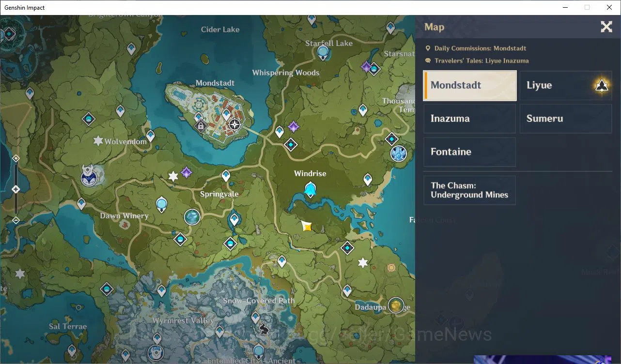Click the zoom in plus button
Viewport: 621px width, 364px height.
16,158
